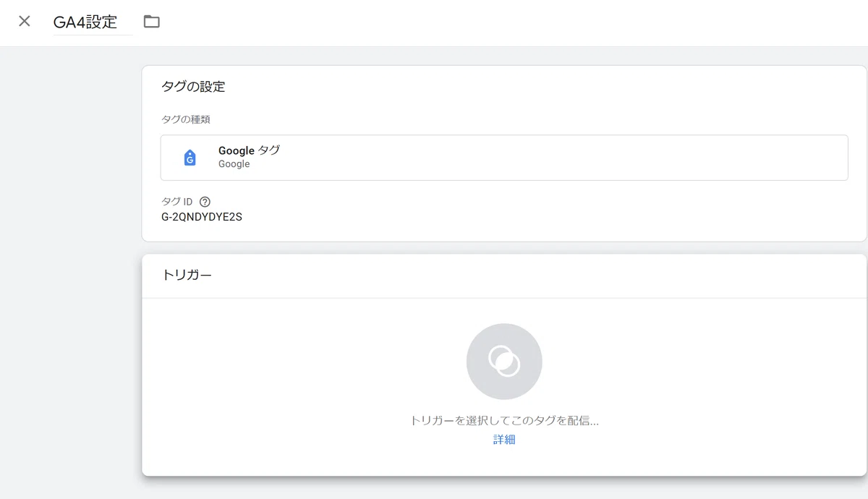This screenshot has width=868, height=499.
Task: Click the トリガー section heading
Action: tap(187, 276)
